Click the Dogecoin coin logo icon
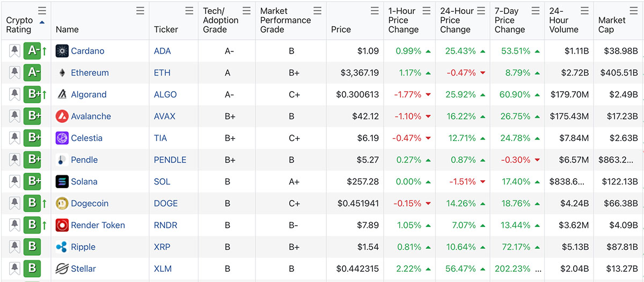The width and height of the screenshot is (644, 282). pos(62,203)
